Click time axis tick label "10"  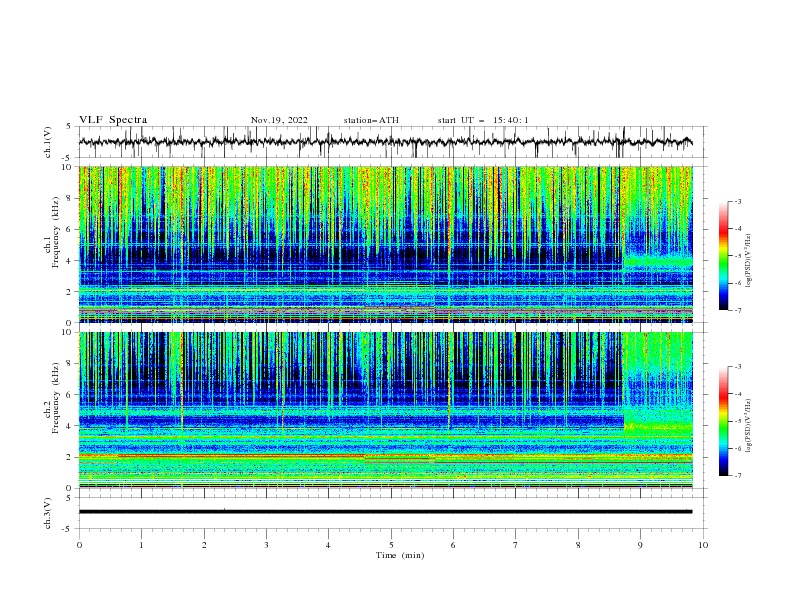point(703,545)
